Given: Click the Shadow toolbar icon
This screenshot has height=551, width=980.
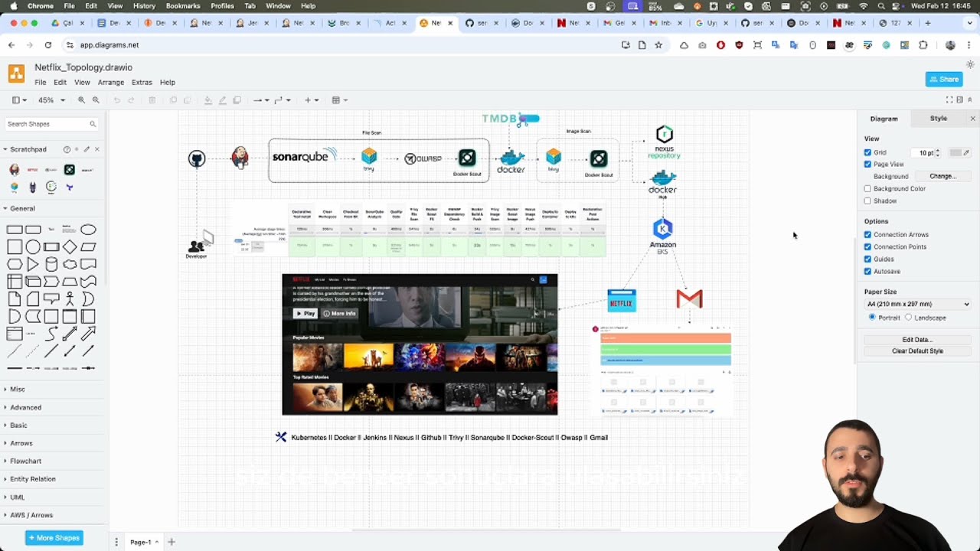Looking at the screenshot, I should pyautogui.click(x=237, y=100).
